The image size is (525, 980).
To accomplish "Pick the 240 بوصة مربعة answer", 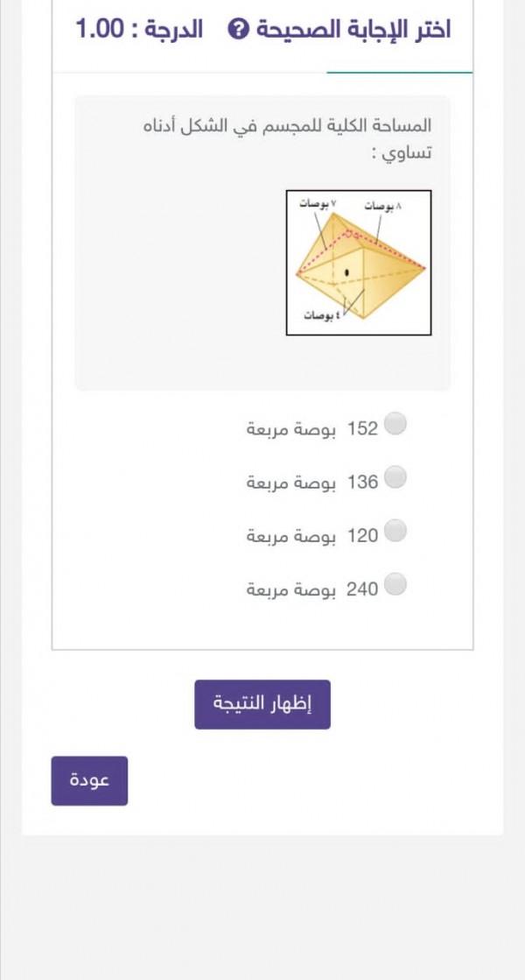I will [395, 587].
